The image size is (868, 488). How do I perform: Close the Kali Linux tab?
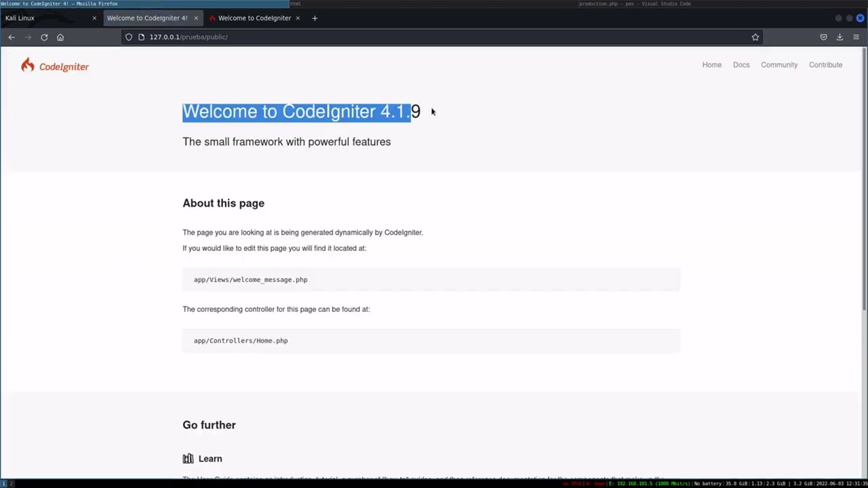coord(94,18)
